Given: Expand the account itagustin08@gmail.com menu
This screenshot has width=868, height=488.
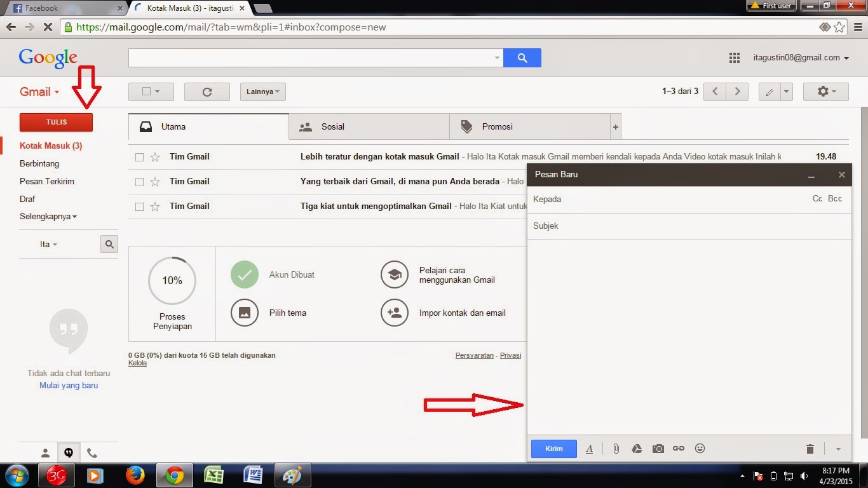Looking at the screenshot, I should [x=801, y=58].
